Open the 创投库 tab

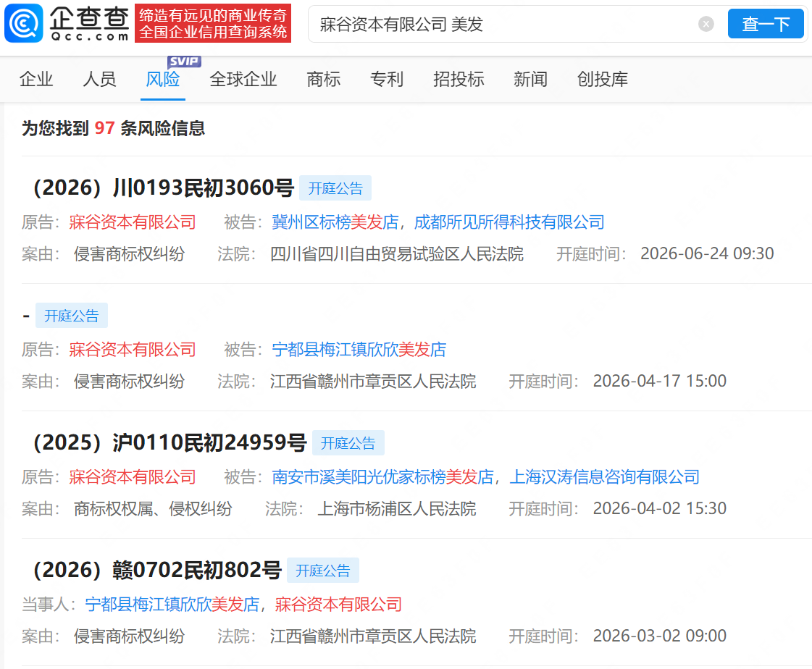602,79
